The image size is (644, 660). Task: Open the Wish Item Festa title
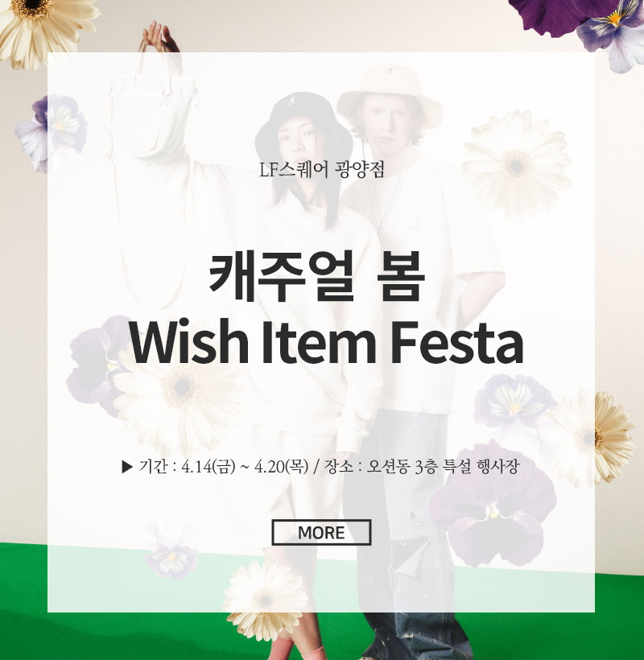tap(326, 343)
